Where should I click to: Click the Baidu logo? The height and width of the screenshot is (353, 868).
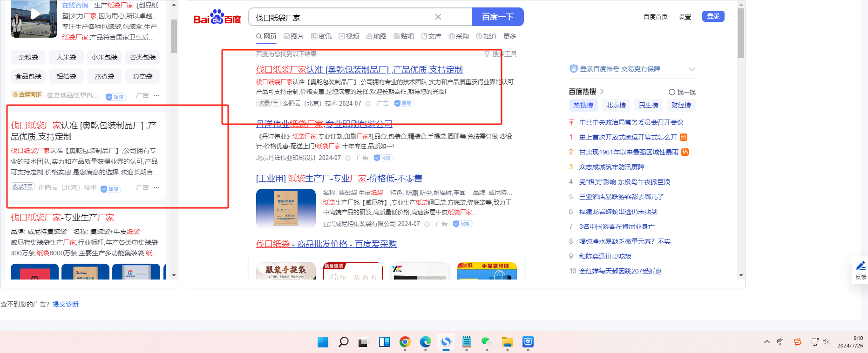click(217, 18)
